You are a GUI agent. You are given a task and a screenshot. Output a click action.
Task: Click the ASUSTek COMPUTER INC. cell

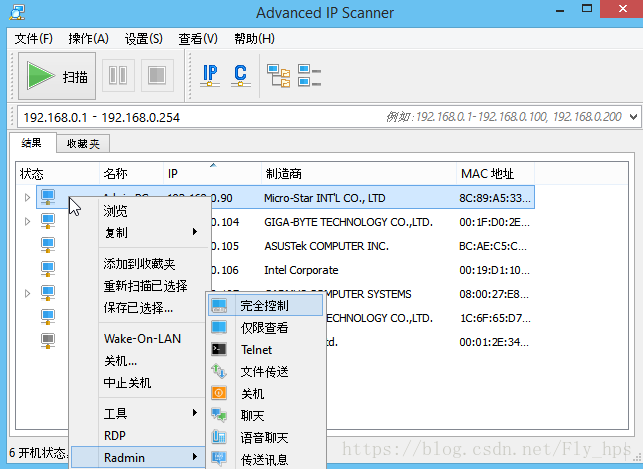pyautogui.click(x=326, y=246)
